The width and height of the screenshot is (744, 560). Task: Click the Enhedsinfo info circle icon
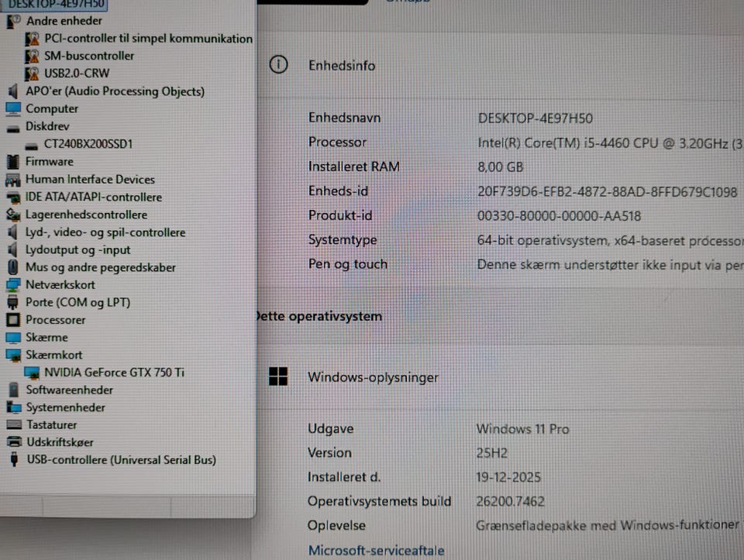click(x=278, y=64)
